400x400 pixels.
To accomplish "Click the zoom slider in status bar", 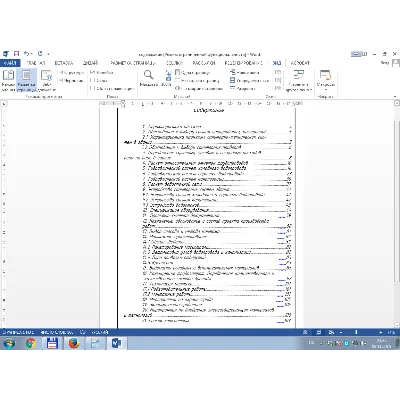I will pyautogui.click(x=356, y=332).
